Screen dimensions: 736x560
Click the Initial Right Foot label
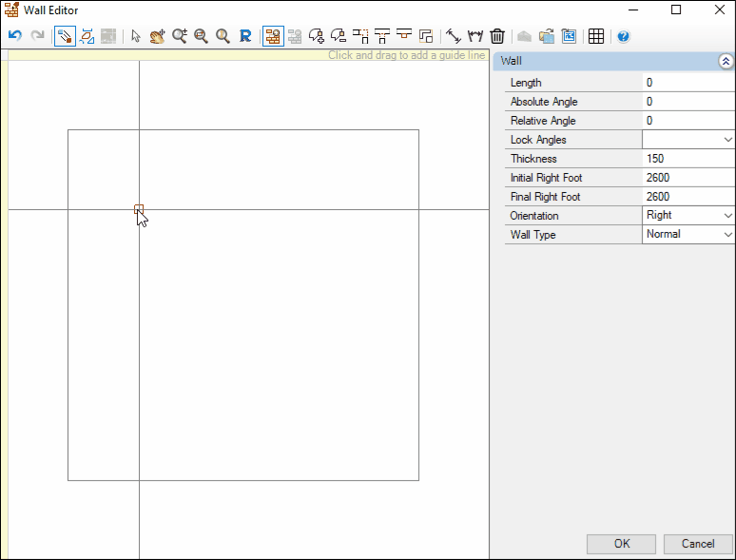[546, 178]
